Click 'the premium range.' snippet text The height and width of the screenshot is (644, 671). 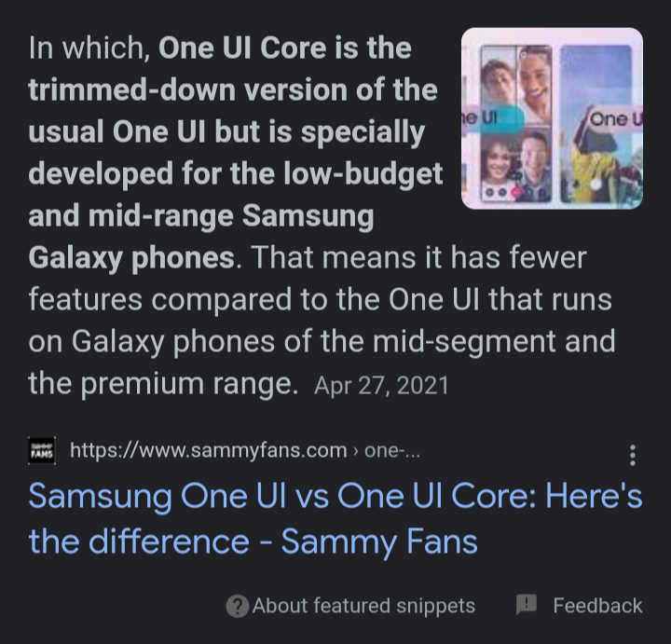click(x=163, y=383)
